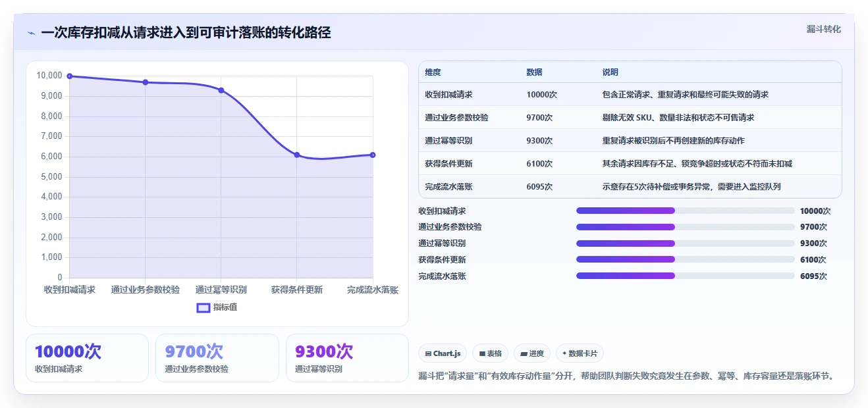The width and height of the screenshot is (868, 408).
Task: Click the 获得条件更新 progress bar
Action: coord(685,259)
